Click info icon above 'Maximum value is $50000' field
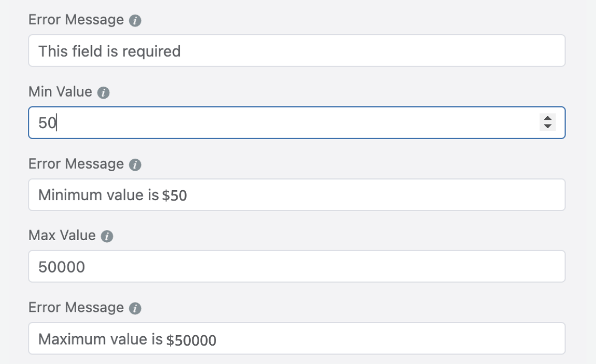Screen dimensions: 596x364 pos(136,309)
